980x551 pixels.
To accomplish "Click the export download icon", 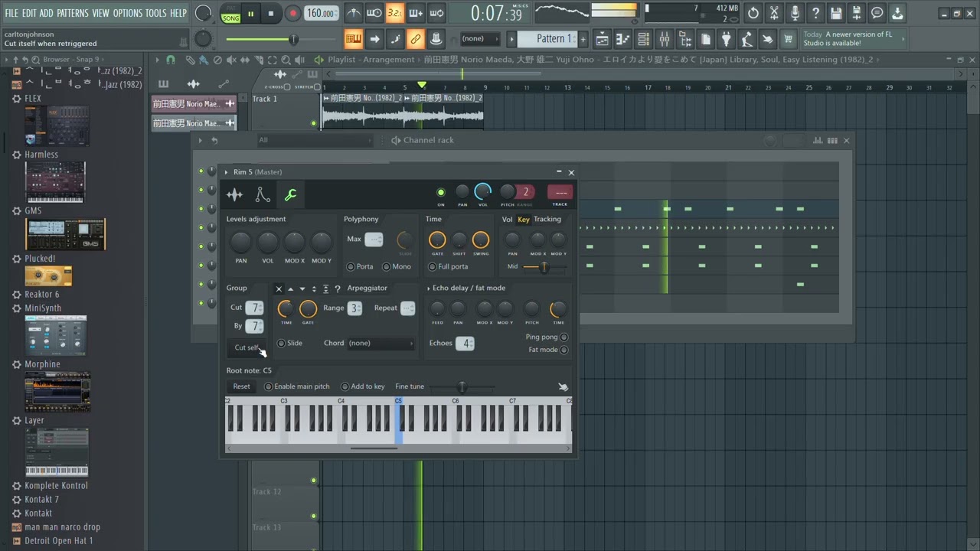I will [x=897, y=13].
